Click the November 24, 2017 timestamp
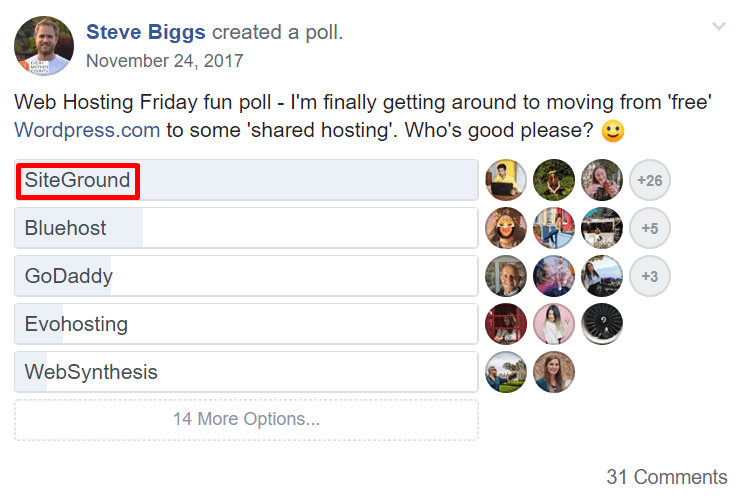 tap(164, 60)
